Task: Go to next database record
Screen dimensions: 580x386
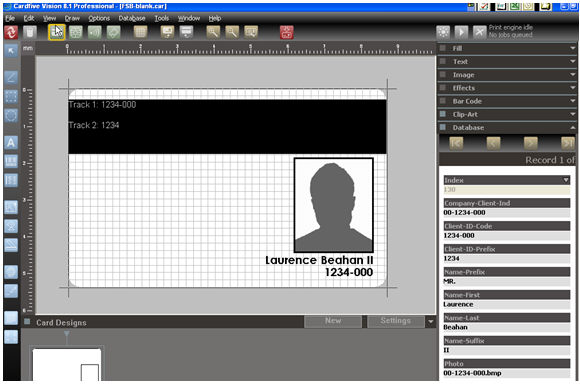Action: coord(530,143)
